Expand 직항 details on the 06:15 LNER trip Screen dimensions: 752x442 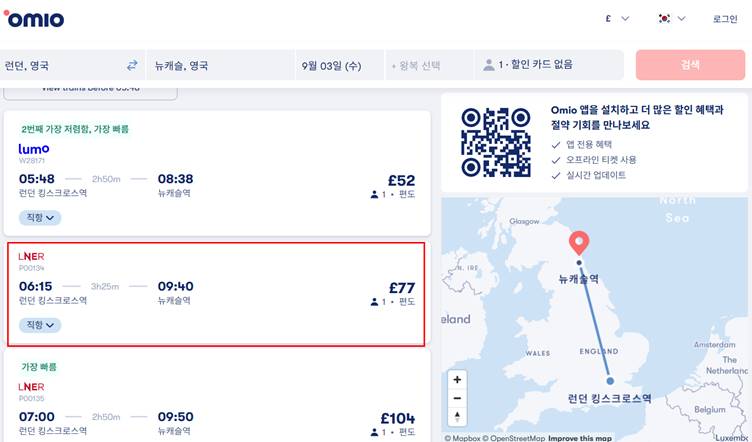[x=40, y=325]
